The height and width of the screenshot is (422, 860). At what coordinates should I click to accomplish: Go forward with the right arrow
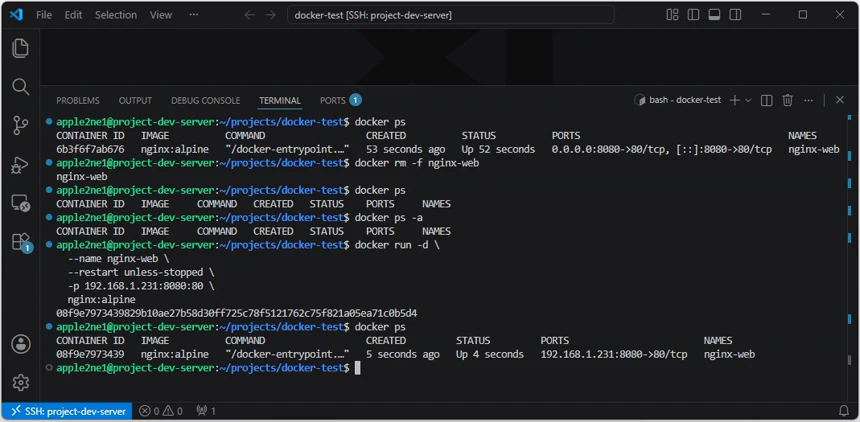pyautogui.click(x=270, y=15)
